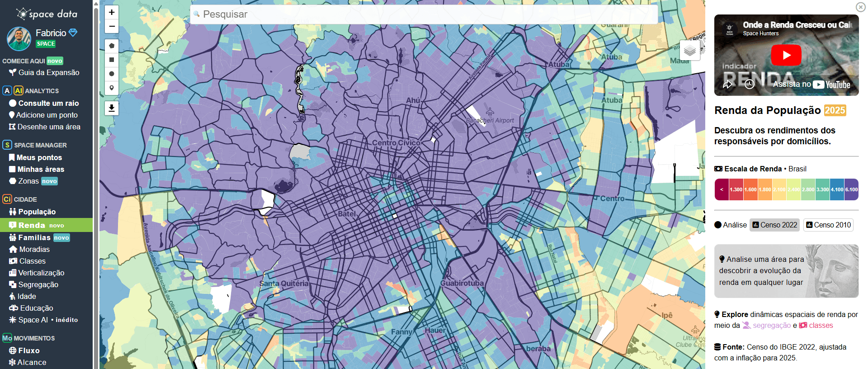Switch to Censo 2022

point(774,225)
